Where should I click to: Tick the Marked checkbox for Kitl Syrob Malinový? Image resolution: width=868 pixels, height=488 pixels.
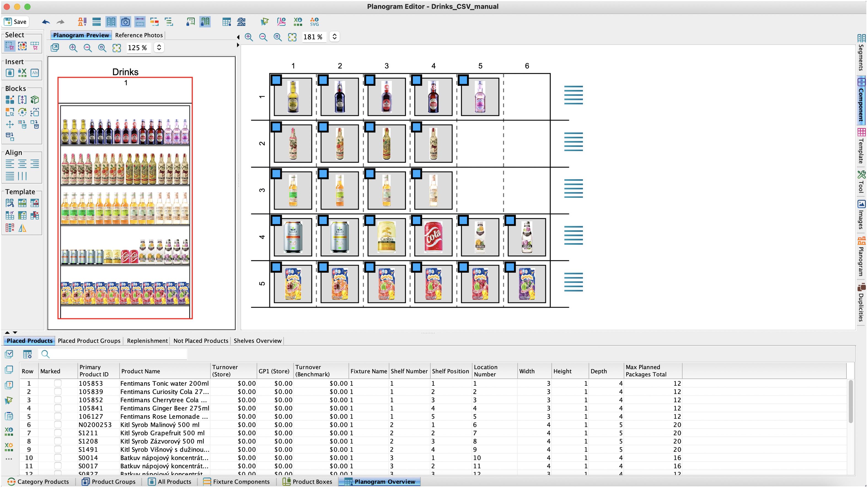point(58,425)
